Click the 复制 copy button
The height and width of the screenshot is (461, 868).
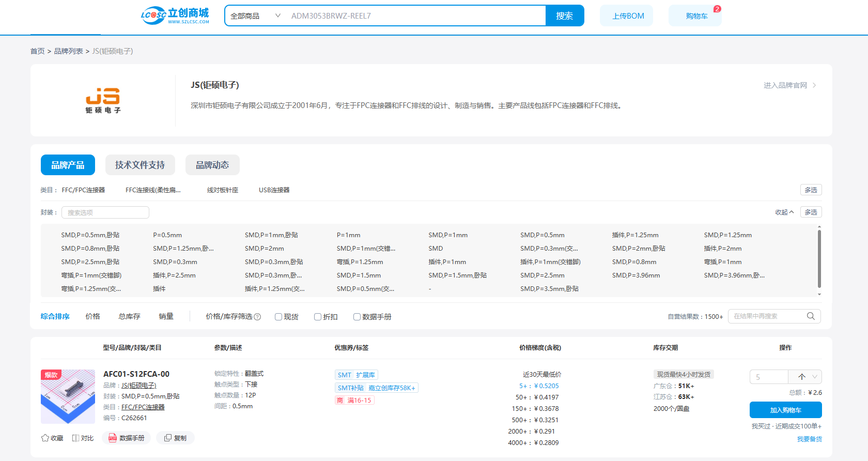(175, 438)
